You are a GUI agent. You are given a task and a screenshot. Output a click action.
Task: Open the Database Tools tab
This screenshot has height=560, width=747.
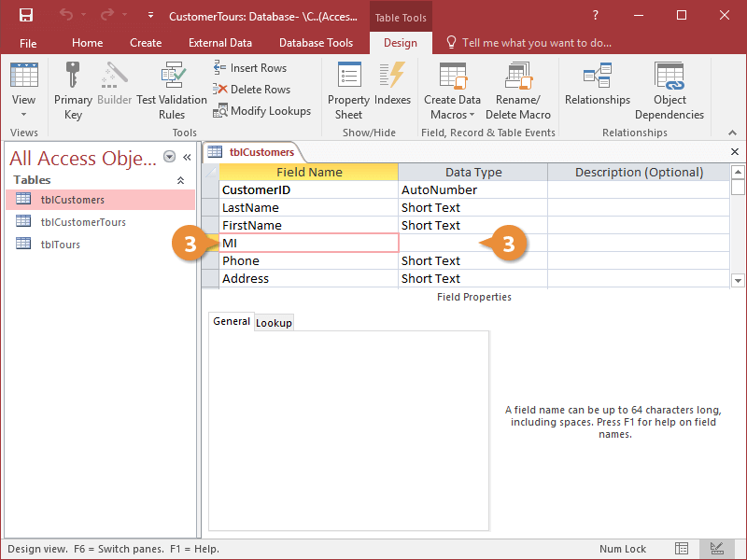coord(316,43)
